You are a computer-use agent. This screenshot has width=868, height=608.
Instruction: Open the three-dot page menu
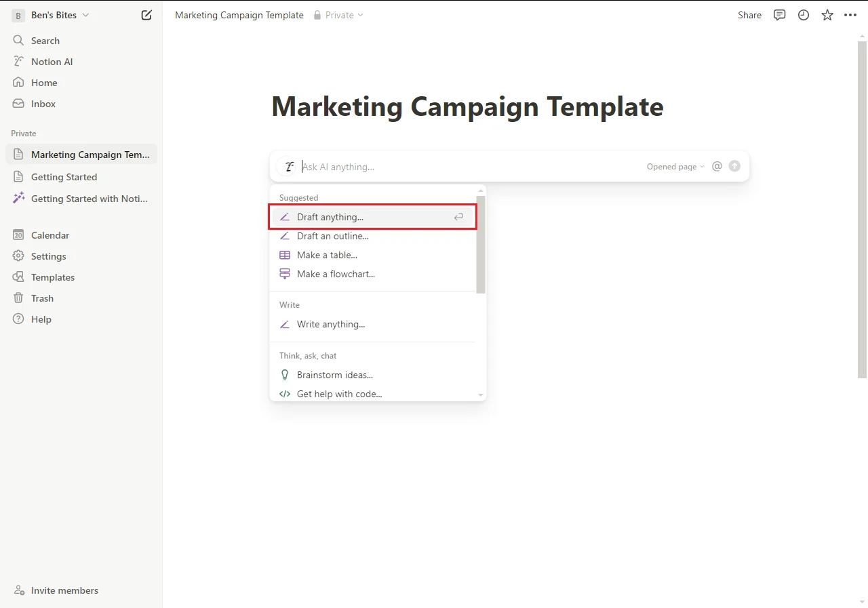(850, 15)
